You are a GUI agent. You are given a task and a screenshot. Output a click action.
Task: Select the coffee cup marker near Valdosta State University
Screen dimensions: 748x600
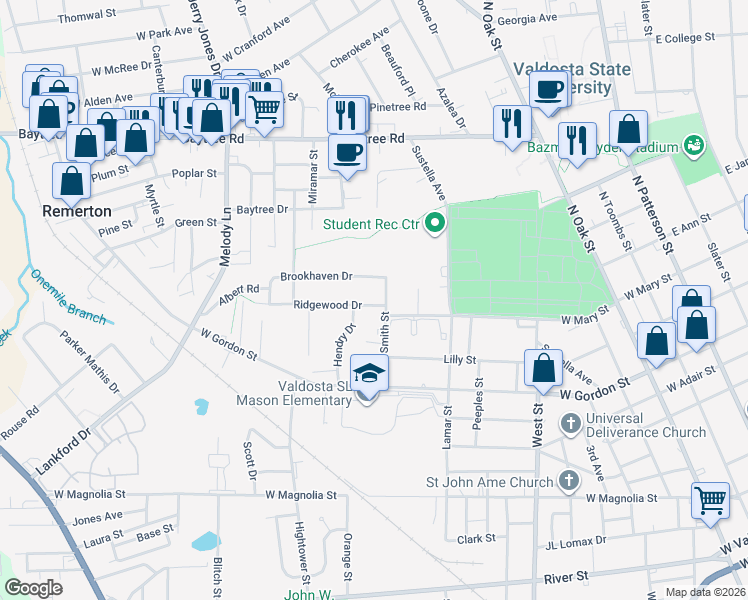549,91
